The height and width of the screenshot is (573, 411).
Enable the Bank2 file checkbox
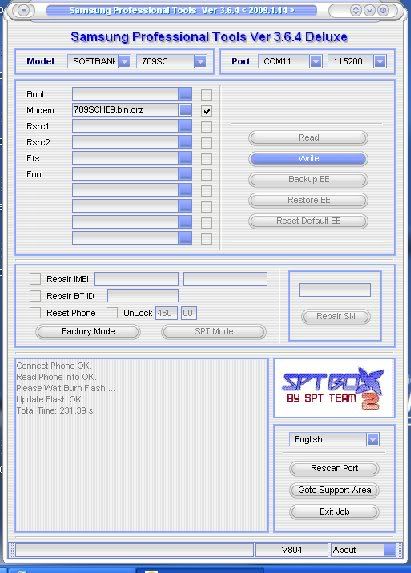pos(206,143)
